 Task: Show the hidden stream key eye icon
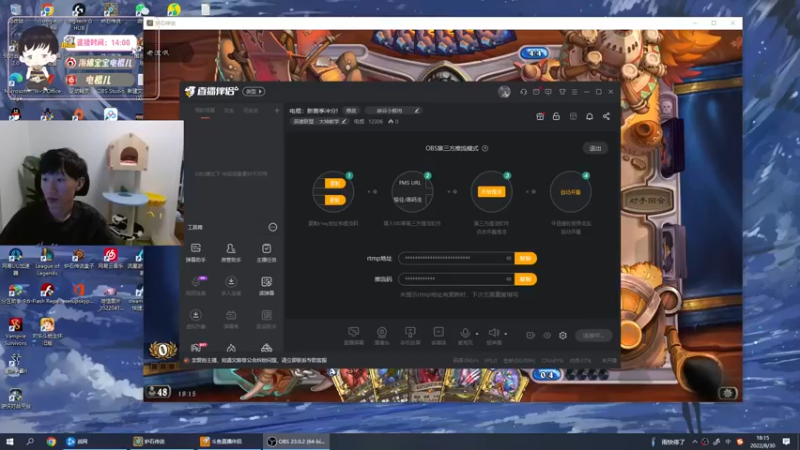click(x=509, y=279)
